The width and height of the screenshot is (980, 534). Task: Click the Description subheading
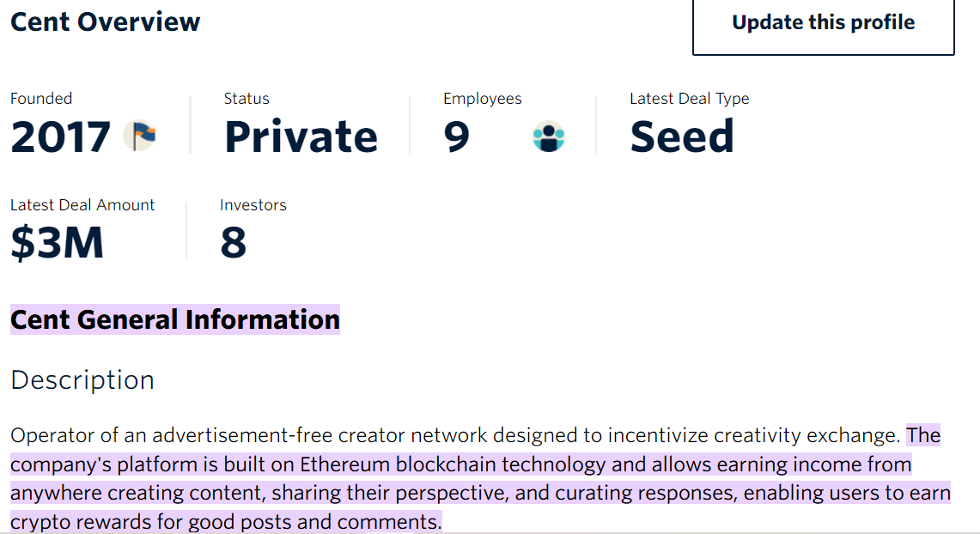[x=82, y=379]
